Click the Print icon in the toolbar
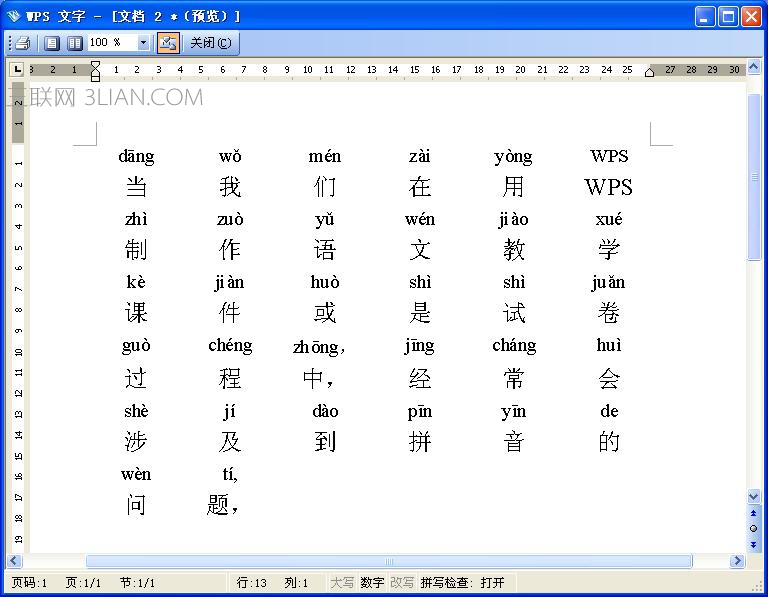Viewport: 768px width, 597px height. tap(23, 43)
